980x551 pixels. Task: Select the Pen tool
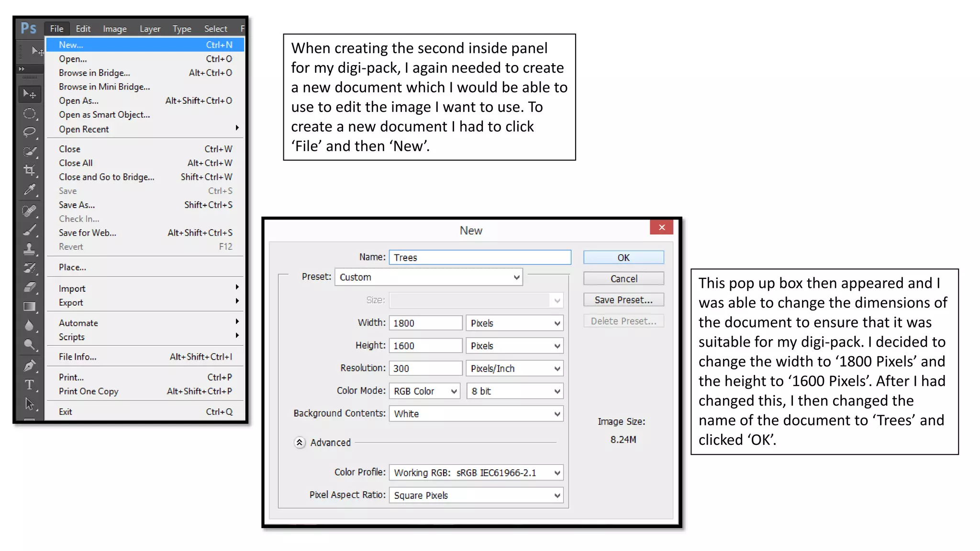(x=30, y=366)
